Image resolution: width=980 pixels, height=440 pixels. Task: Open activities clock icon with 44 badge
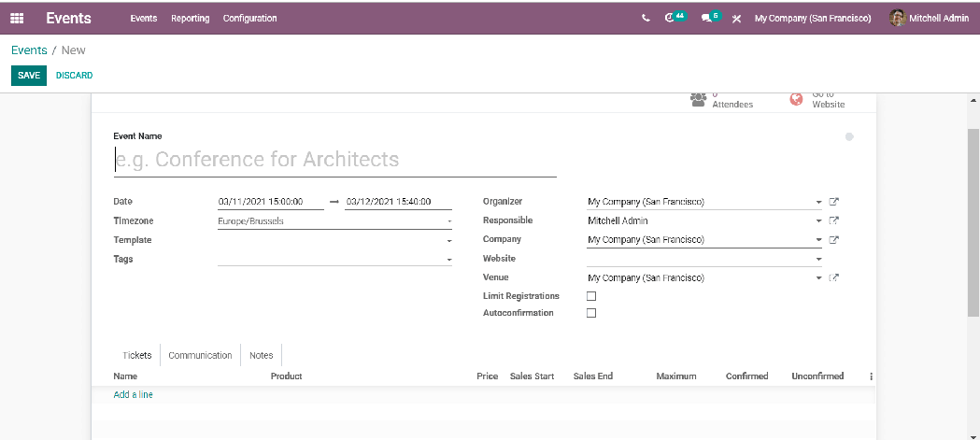pos(675,18)
